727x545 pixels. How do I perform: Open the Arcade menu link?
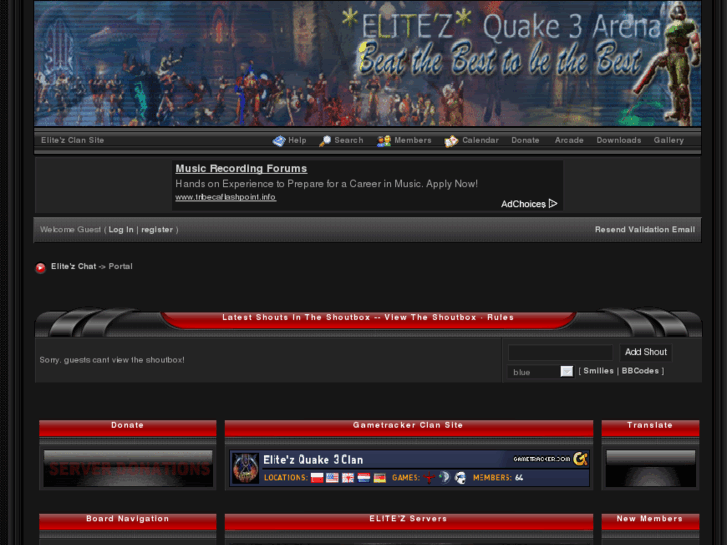[569, 140]
